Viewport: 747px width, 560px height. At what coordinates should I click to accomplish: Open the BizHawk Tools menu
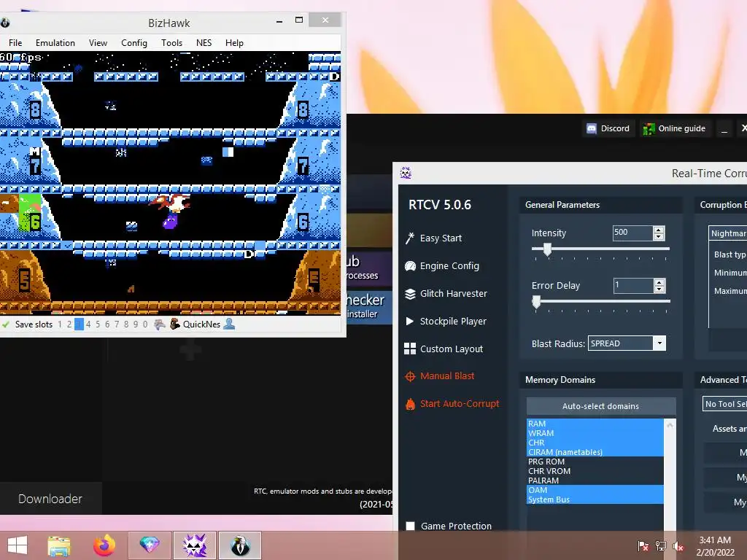tap(171, 43)
